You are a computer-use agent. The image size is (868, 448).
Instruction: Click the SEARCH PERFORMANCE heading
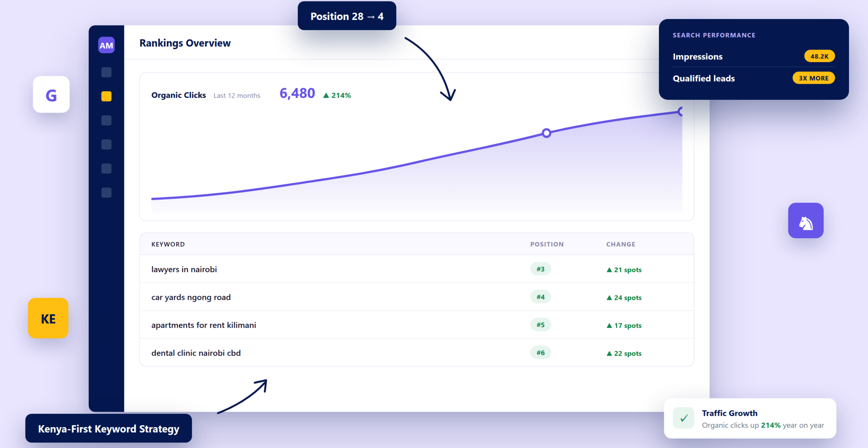714,35
